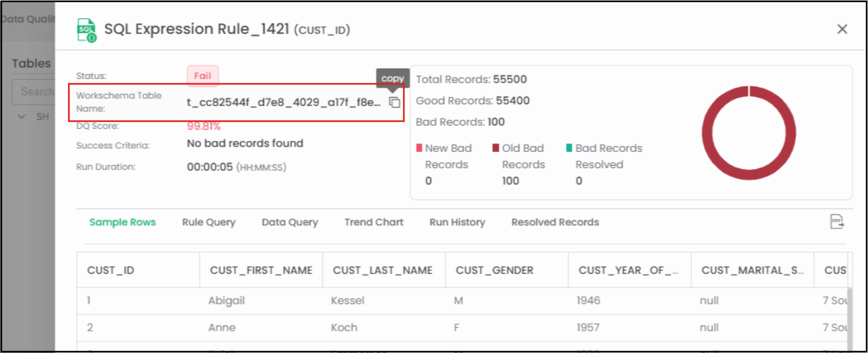Viewport: 868px width, 353px height.
Task: Click the Fail status badge
Action: (203, 75)
